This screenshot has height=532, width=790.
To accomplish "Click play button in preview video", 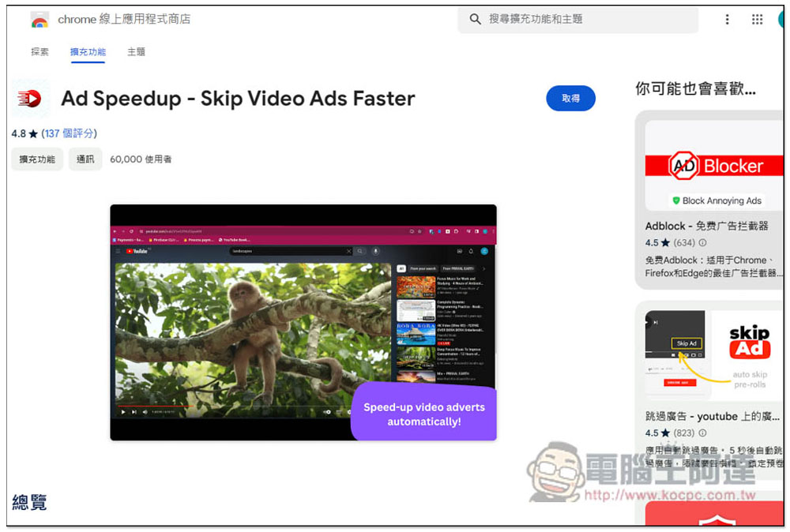I will 123,412.
